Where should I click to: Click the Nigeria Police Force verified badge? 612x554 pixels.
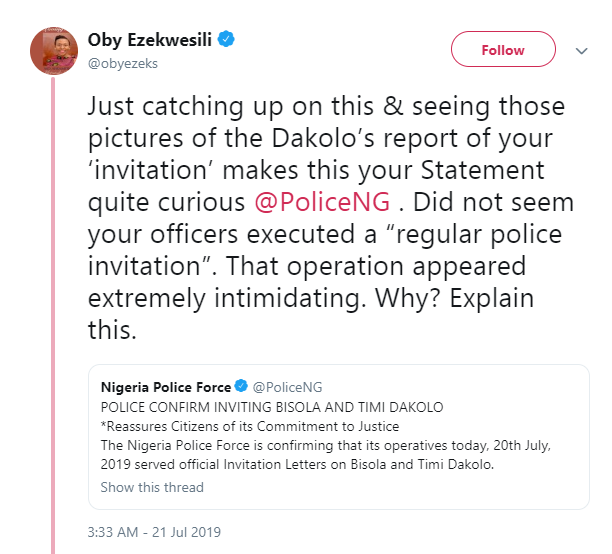coord(240,386)
